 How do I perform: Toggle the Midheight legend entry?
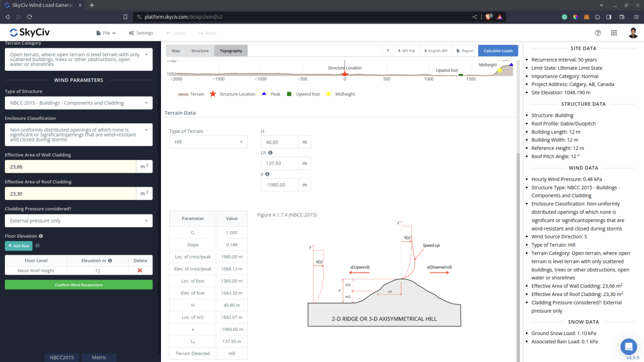[341, 94]
